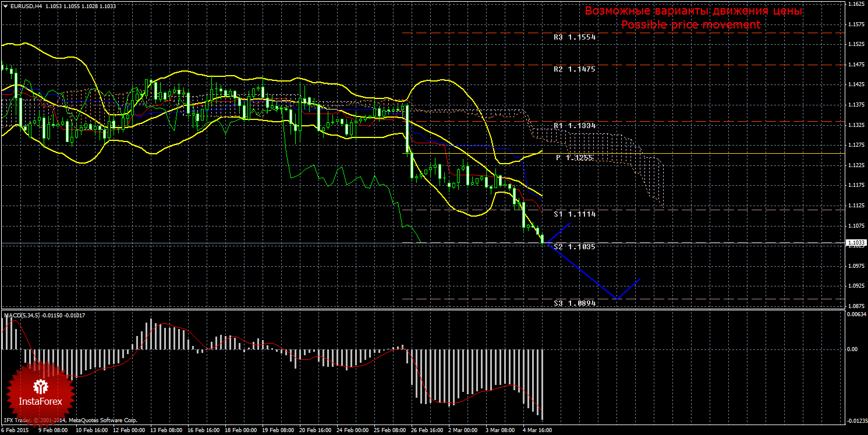
Task: Click the 20 Feb 16:00 time label
Action: (x=315, y=431)
